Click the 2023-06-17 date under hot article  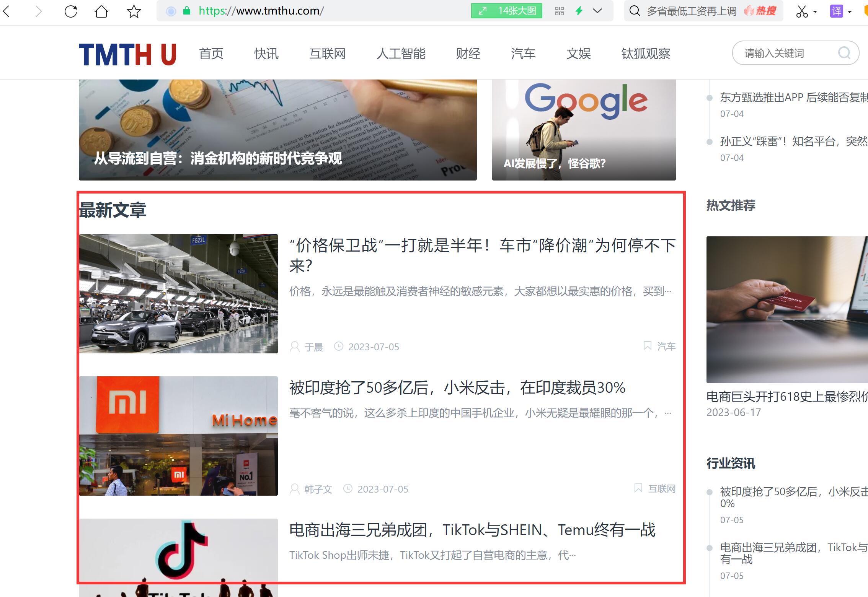734,413
